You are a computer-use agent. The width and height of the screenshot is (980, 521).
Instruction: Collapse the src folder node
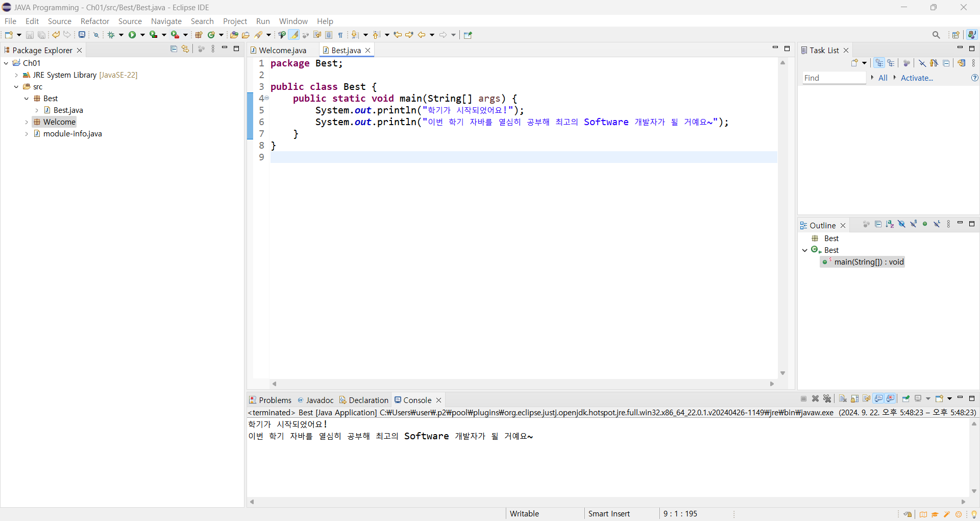click(x=16, y=87)
